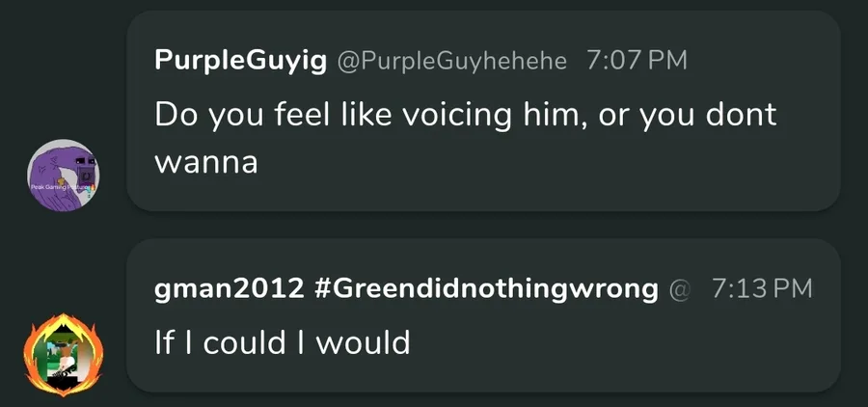This screenshot has width=868, height=407.
Task: Click the 7:13 PM timestamp
Action: [762, 288]
